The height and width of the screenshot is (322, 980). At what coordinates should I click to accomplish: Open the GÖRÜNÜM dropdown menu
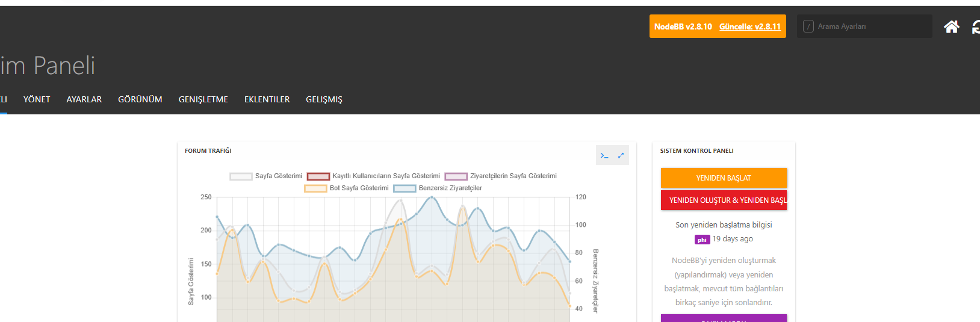[x=140, y=99]
